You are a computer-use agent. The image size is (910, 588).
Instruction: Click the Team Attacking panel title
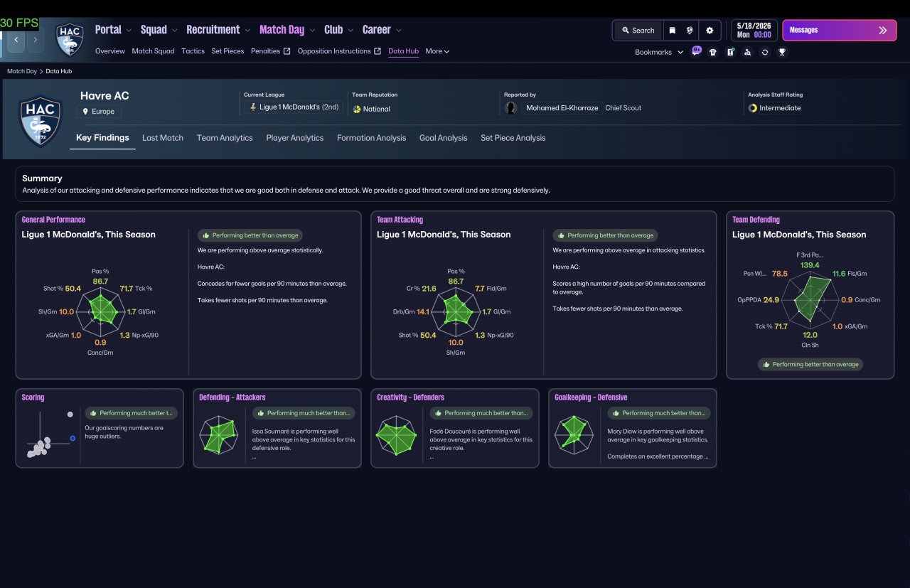(400, 220)
